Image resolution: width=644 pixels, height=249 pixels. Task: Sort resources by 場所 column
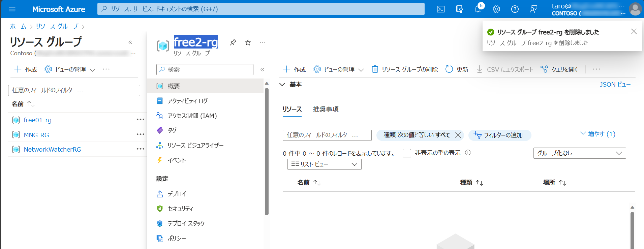point(555,182)
